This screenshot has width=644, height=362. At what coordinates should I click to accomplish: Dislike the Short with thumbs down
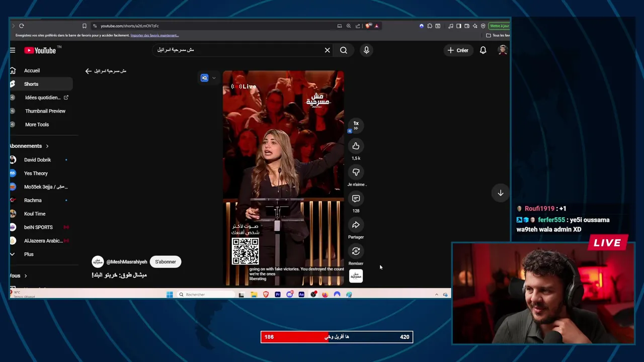356,172
